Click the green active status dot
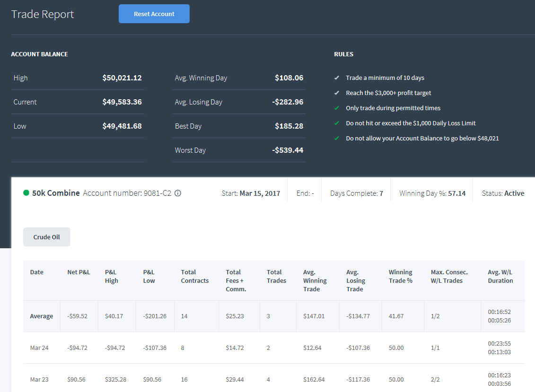The width and height of the screenshot is (535, 392). pos(26,193)
